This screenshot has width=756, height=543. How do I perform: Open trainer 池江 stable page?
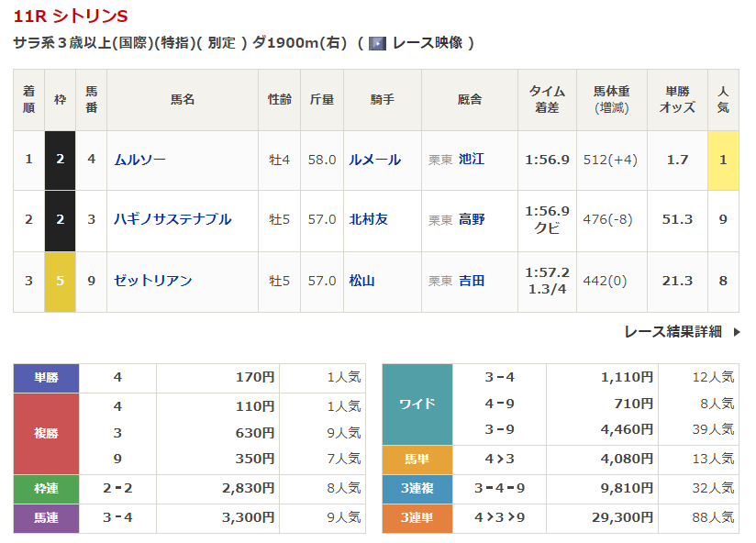[x=472, y=160]
